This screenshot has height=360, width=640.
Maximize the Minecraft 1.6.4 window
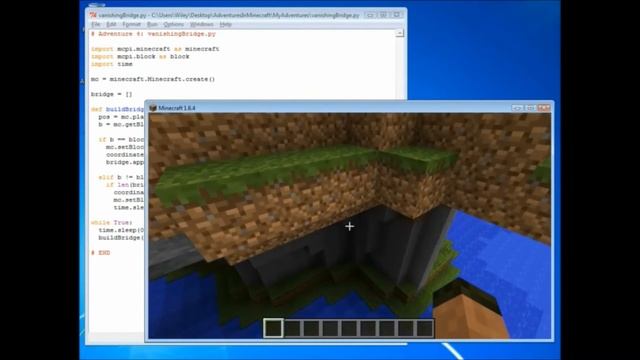pos(530,108)
